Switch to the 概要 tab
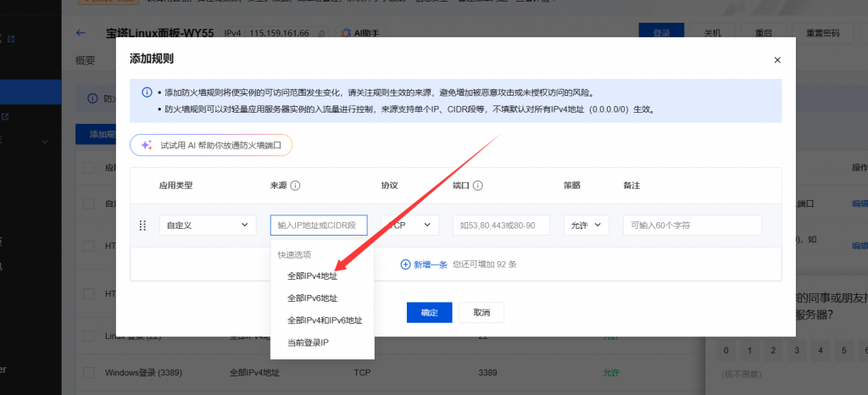868x395 pixels. coord(86,60)
